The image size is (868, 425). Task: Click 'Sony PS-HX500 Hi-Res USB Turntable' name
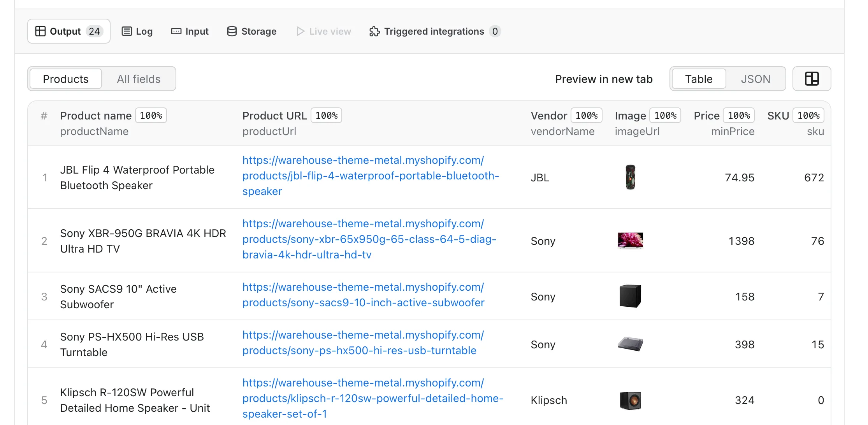(132, 344)
